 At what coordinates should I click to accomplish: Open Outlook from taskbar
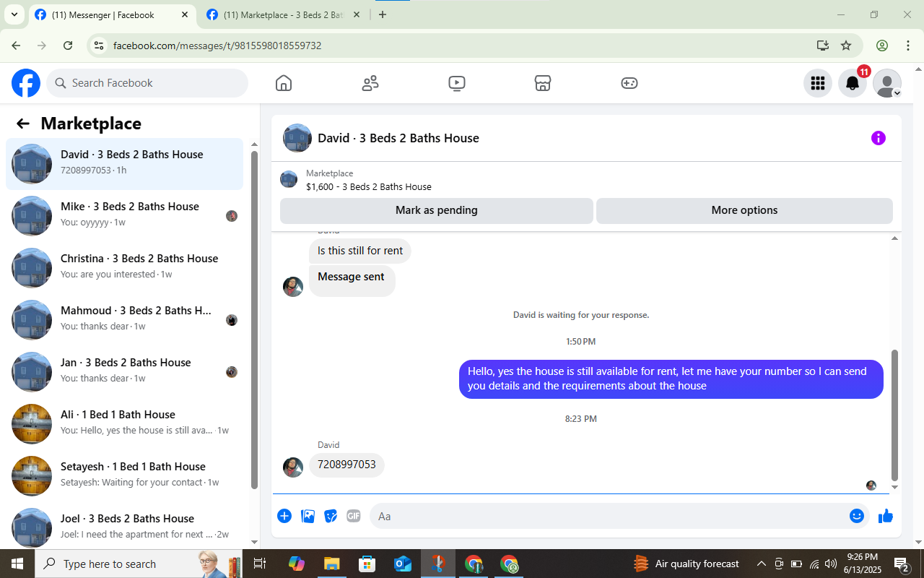click(x=402, y=564)
